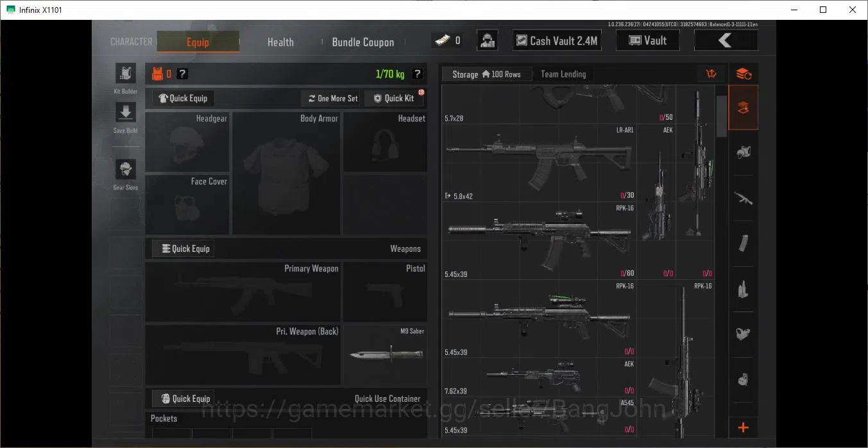Open the Team Lending tab
Image resolution: width=868 pixels, height=448 pixels.
[x=563, y=74]
